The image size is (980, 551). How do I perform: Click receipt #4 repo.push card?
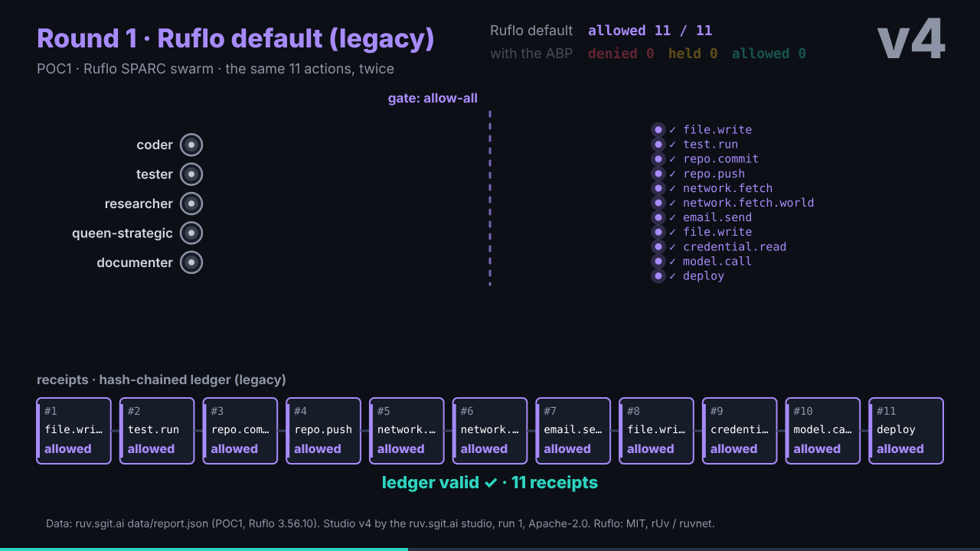(x=323, y=431)
